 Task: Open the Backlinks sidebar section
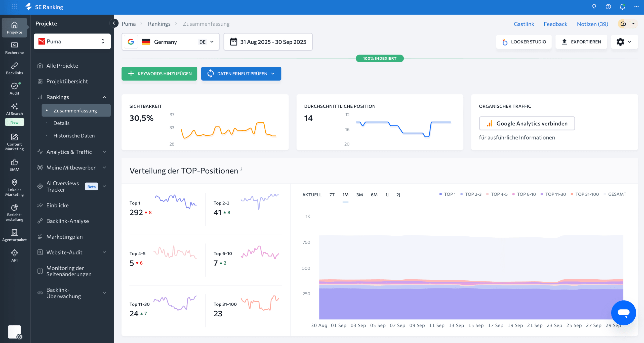tap(14, 68)
